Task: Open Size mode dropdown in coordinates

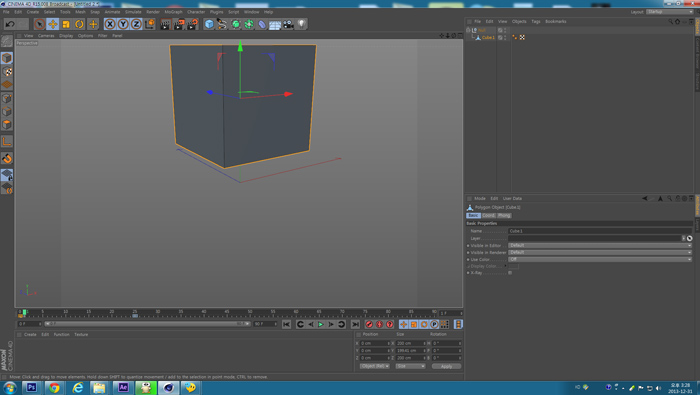Action: [x=410, y=366]
